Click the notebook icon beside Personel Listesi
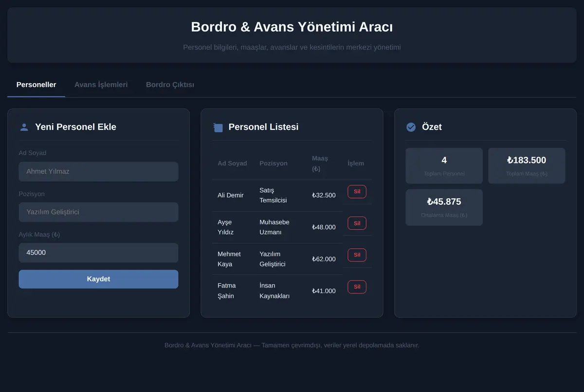 point(218,127)
